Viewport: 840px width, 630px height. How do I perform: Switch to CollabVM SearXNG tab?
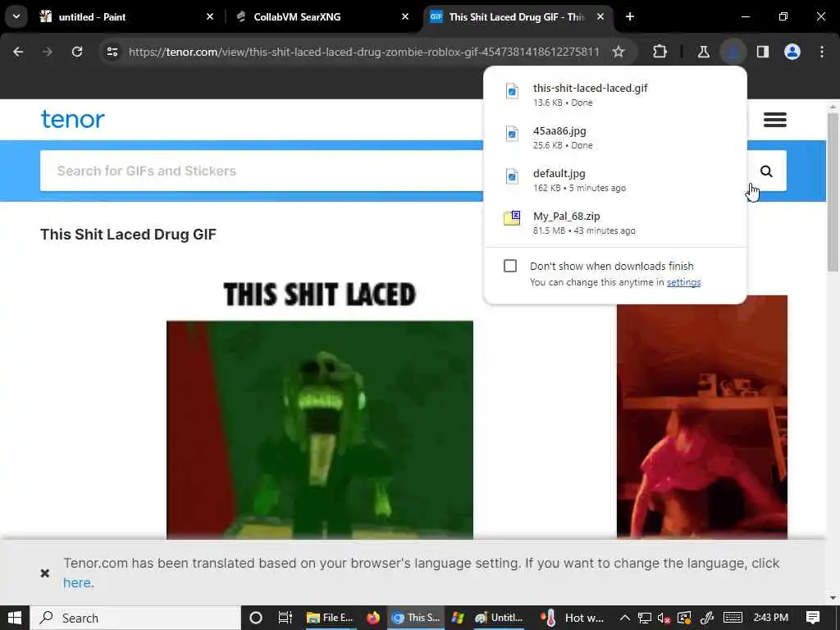pyautogui.click(x=322, y=16)
